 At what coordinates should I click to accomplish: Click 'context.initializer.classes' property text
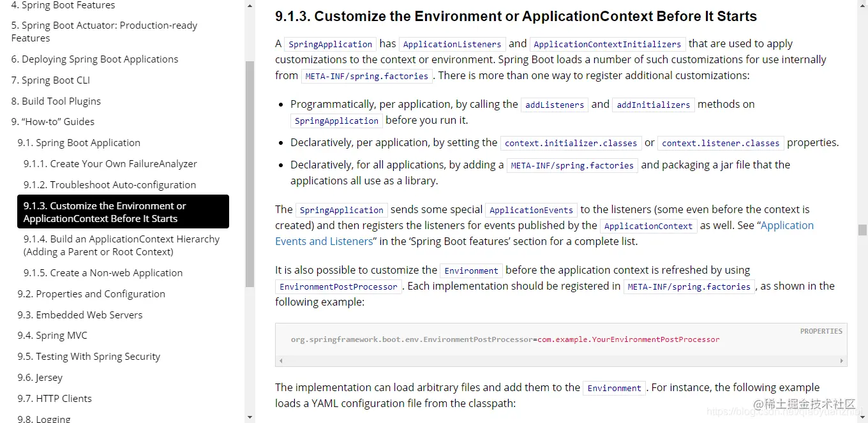[571, 144]
